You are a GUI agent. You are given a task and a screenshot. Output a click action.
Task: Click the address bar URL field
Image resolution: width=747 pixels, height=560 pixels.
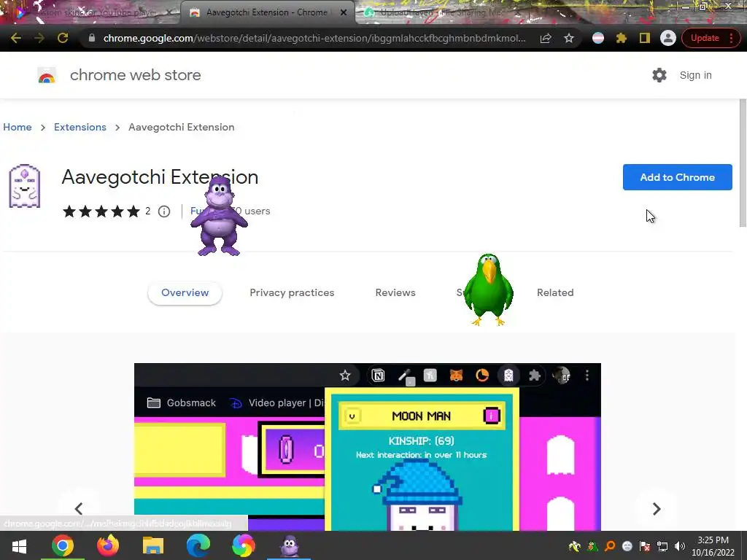[314, 38]
